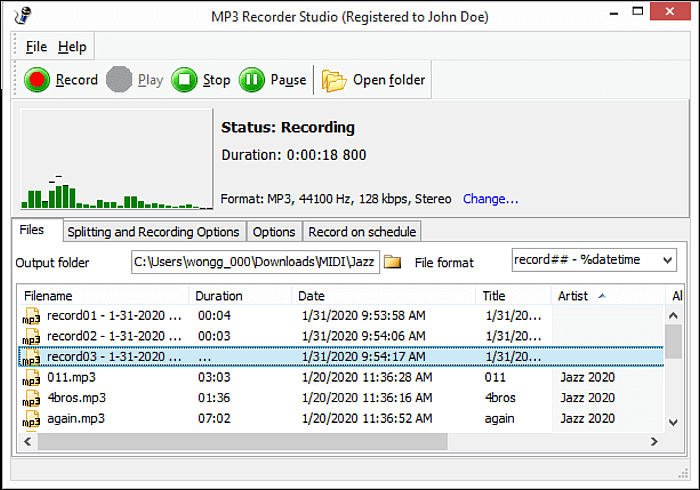Screen dimensions: 700x490
Task: Open the Help menu
Action: 72,47
